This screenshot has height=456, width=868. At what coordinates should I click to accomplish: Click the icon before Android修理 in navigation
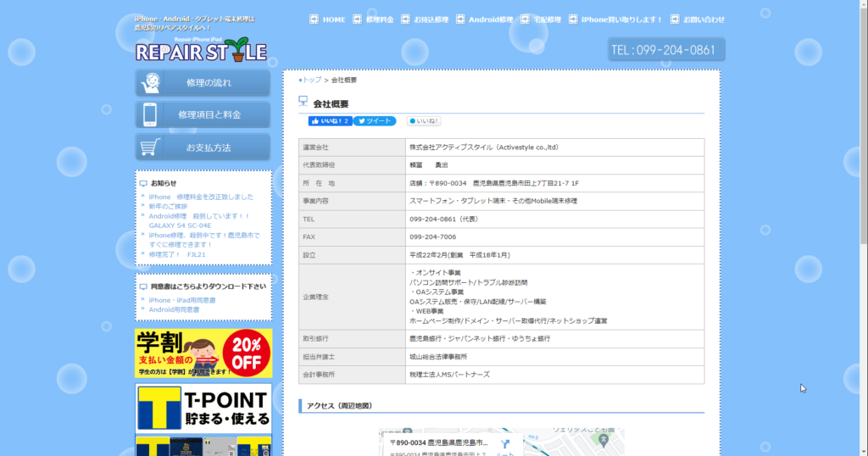click(460, 19)
